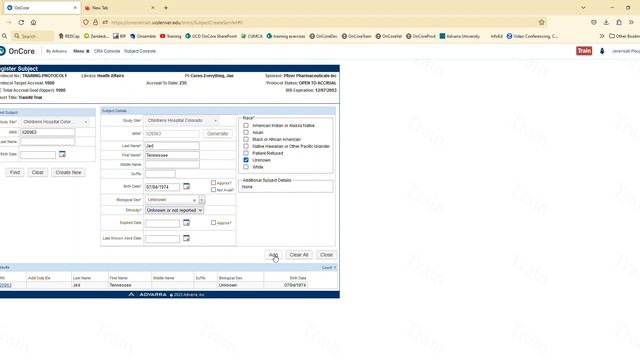Open the training exercises bookmark
This screenshot has width=640, height=360.
(x=286, y=36)
